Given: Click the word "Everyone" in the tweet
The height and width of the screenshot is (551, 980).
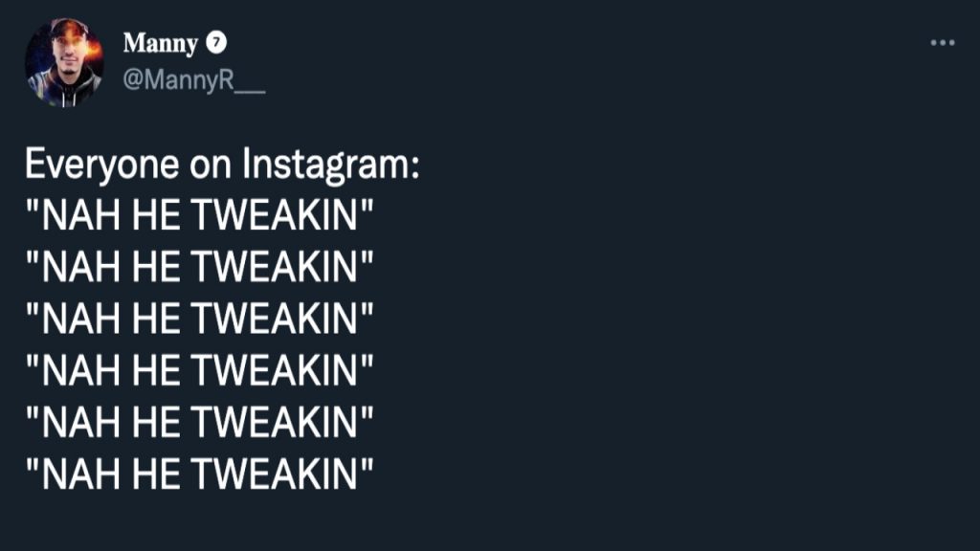Looking at the screenshot, I should coord(101,165).
